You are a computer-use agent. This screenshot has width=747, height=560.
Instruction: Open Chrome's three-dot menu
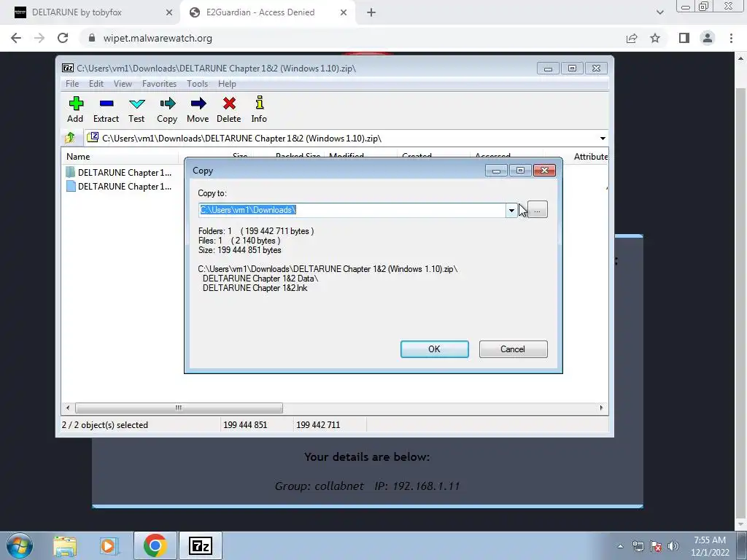pyautogui.click(x=731, y=38)
